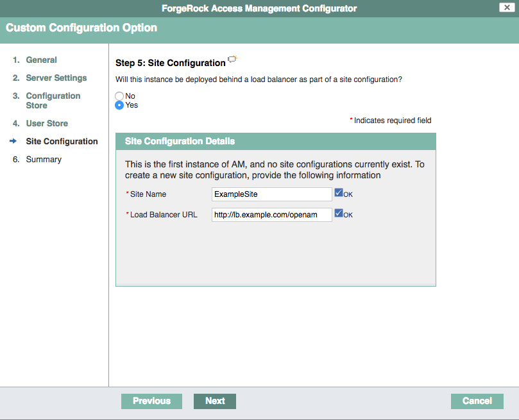The width and height of the screenshot is (519, 420).
Task: Go to the Summary step
Action: click(44, 160)
